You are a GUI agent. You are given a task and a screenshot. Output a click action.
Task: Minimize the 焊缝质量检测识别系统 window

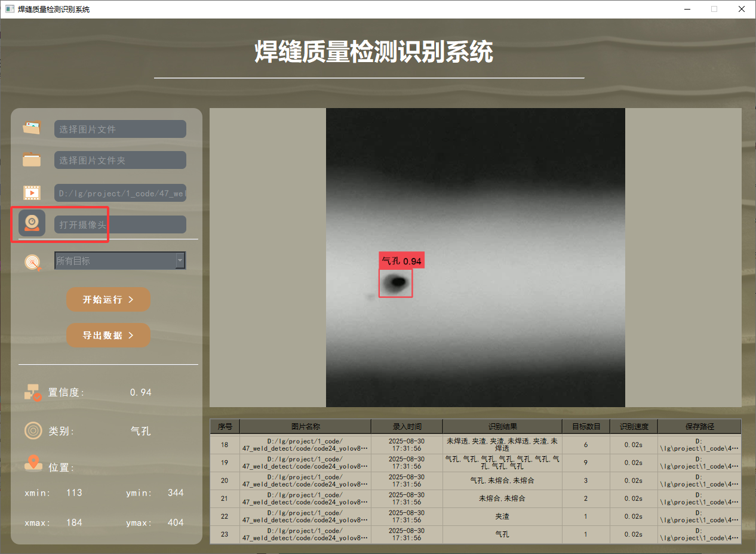click(x=687, y=9)
